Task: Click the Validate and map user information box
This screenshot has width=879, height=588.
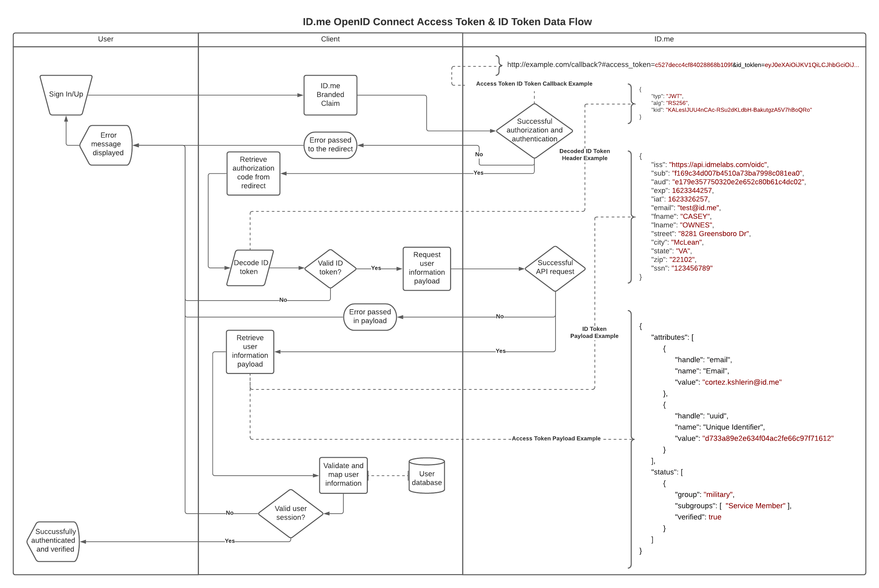Action: (x=343, y=475)
